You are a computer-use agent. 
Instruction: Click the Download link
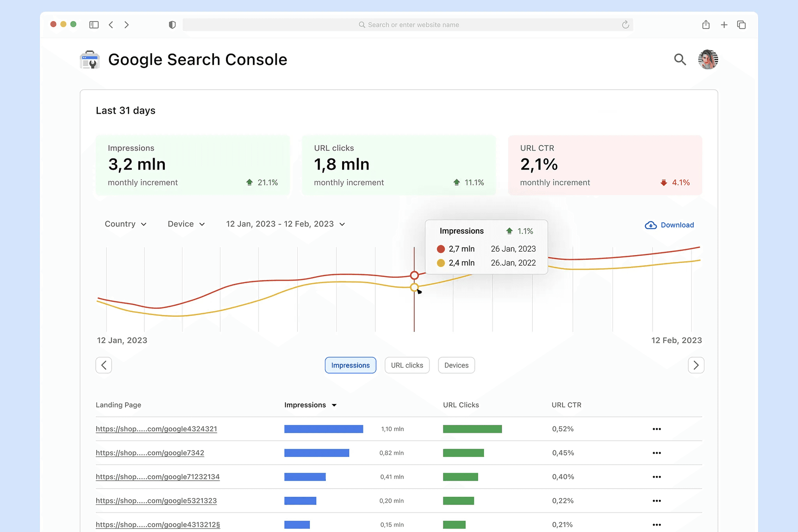[677, 225]
